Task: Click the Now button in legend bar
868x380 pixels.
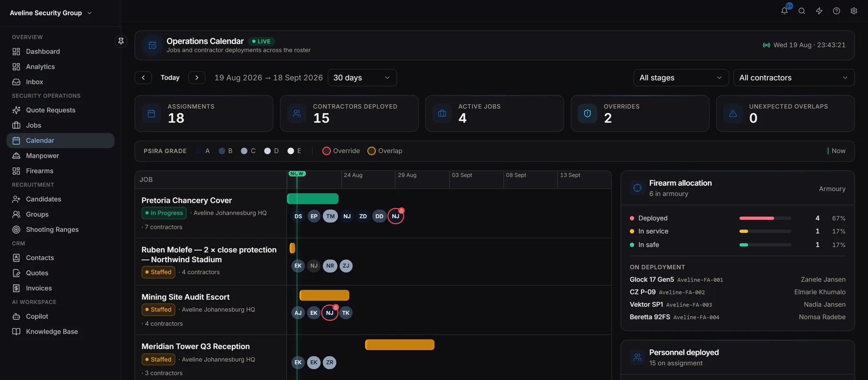Action: [x=836, y=151]
